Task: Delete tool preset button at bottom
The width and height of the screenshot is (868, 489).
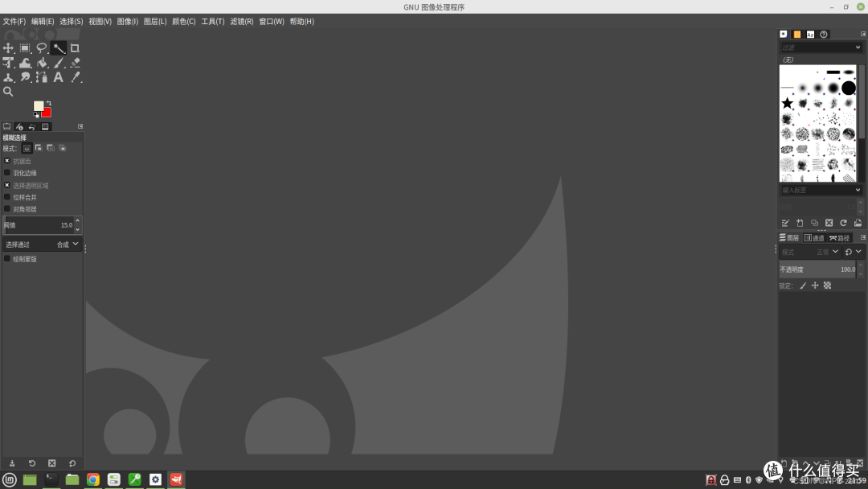Action: 52,463
